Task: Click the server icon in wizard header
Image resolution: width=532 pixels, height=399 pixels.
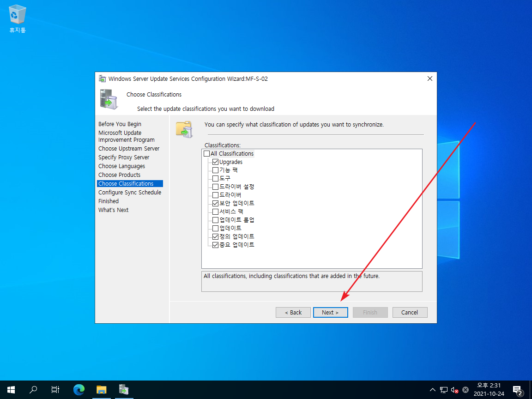Action: pyautogui.click(x=109, y=99)
